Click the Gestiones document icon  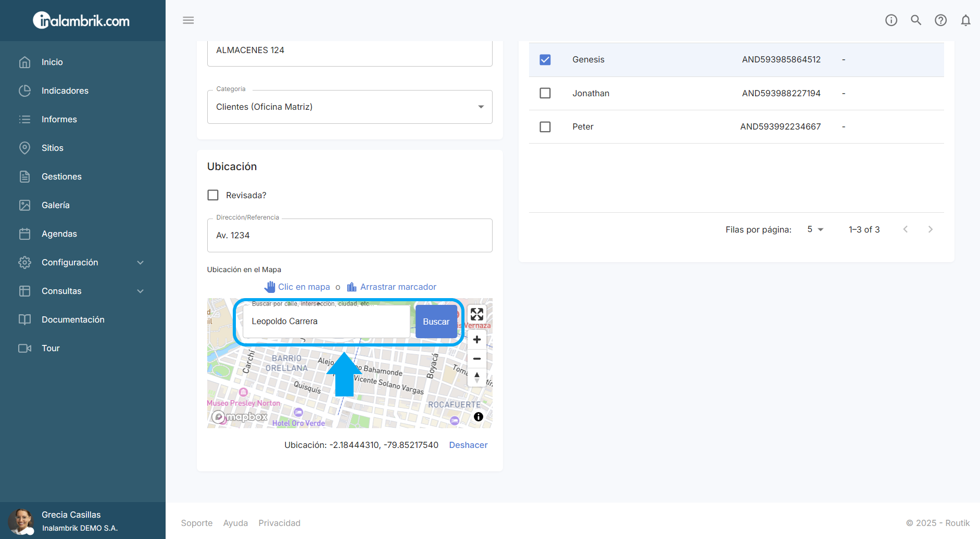click(x=24, y=176)
